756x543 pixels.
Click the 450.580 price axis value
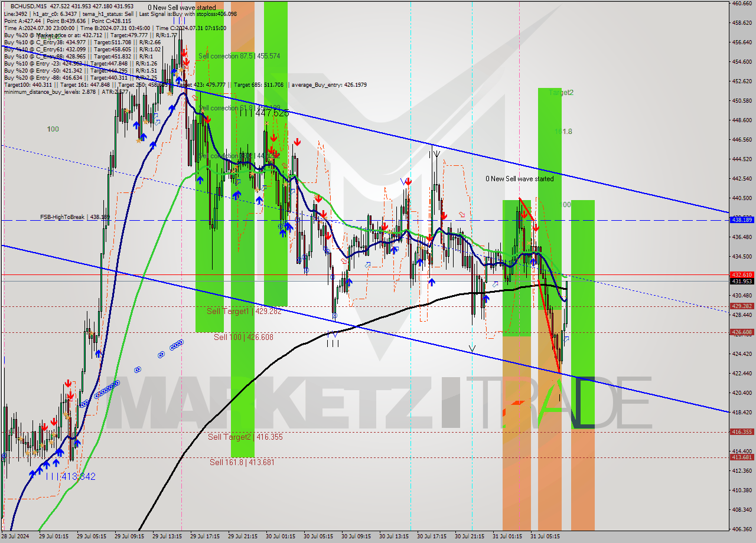tap(742, 101)
